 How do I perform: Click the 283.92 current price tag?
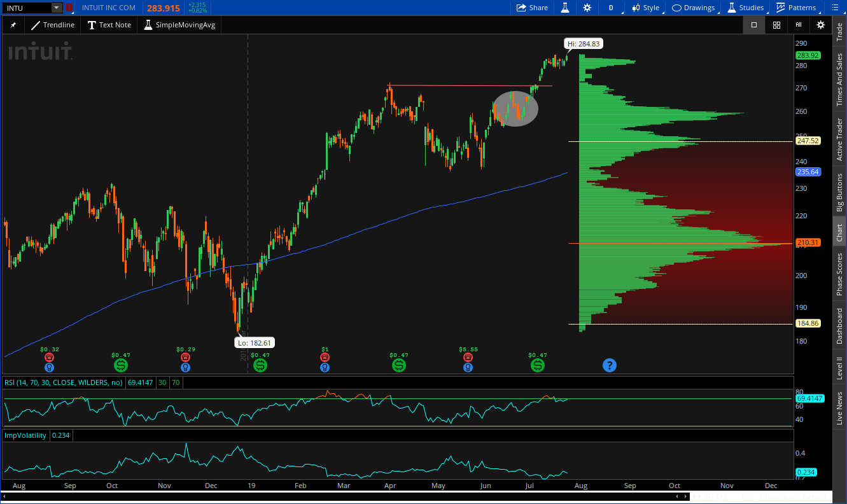click(808, 55)
